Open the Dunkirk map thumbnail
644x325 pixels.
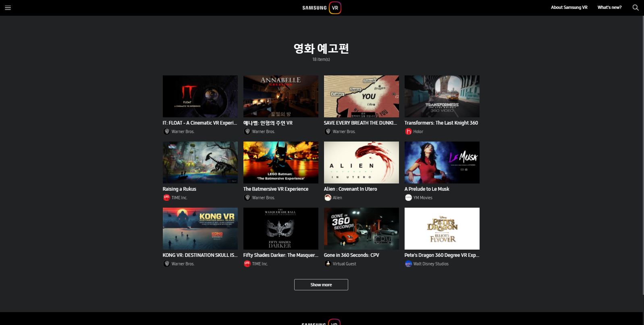pyautogui.click(x=361, y=96)
